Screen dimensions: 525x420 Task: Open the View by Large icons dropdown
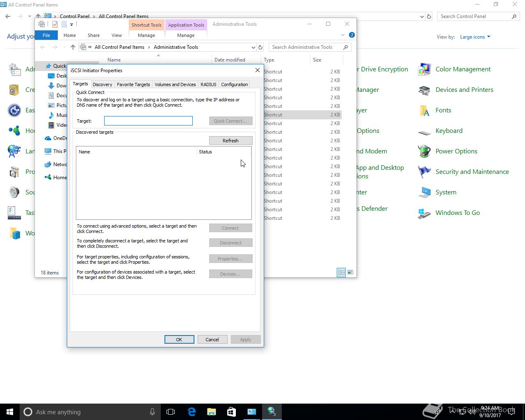[x=475, y=37]
